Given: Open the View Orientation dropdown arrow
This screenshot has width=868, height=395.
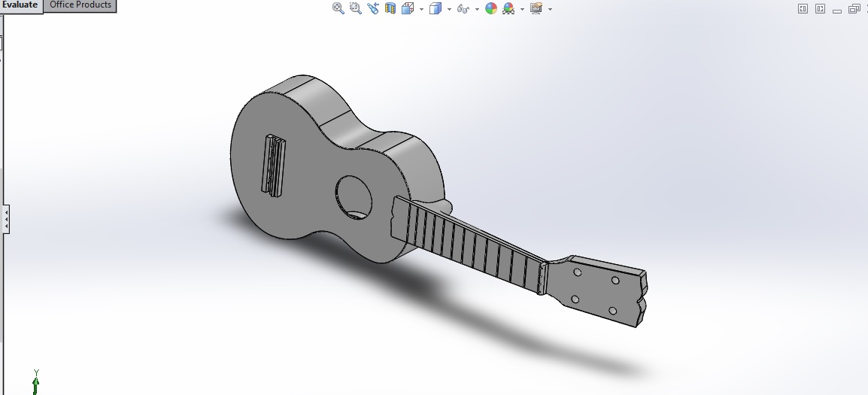Looking at the screenshot, I should [x=422, y=9].
